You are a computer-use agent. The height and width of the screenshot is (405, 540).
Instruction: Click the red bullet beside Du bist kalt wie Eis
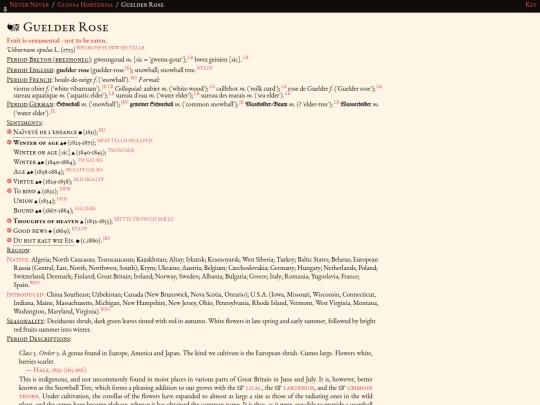9,240
